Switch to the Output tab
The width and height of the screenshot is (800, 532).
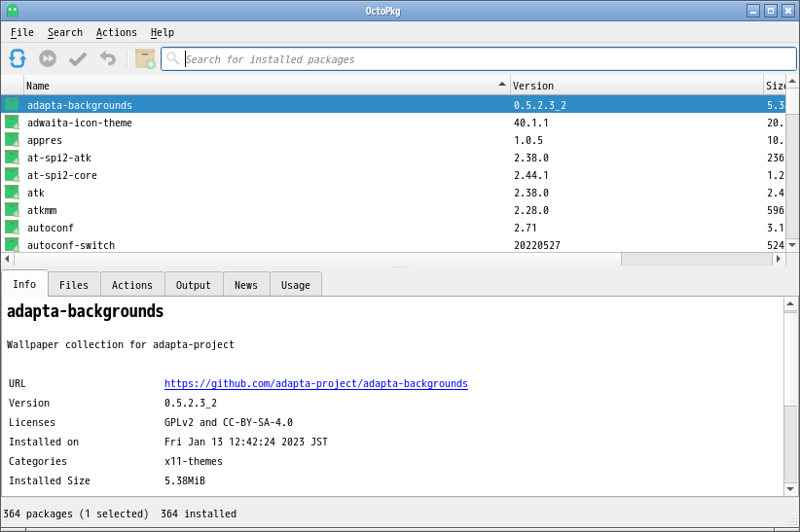194,285
